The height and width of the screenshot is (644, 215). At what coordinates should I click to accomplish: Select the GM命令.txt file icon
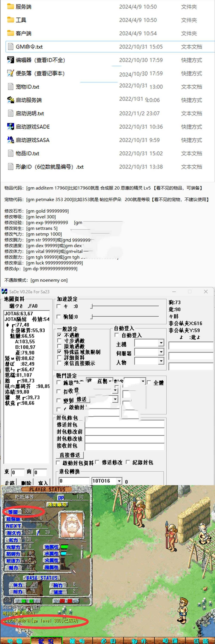pyautogui.click(x=10, y=47)
